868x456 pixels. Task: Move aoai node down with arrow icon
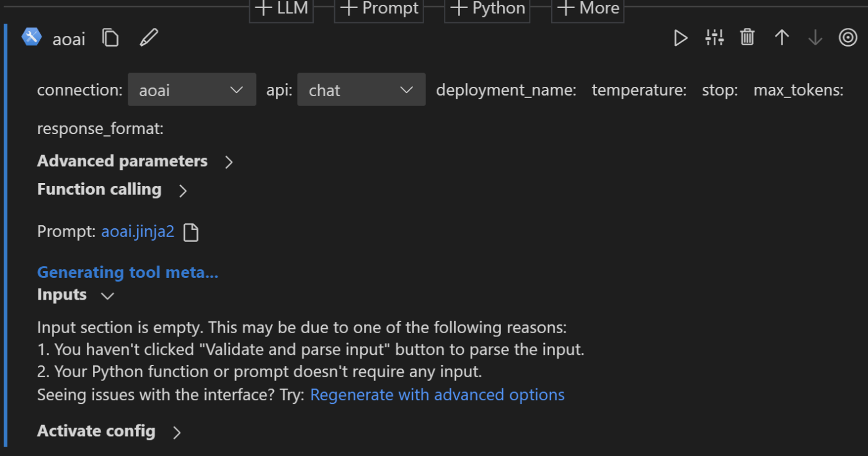click(815, 38)
